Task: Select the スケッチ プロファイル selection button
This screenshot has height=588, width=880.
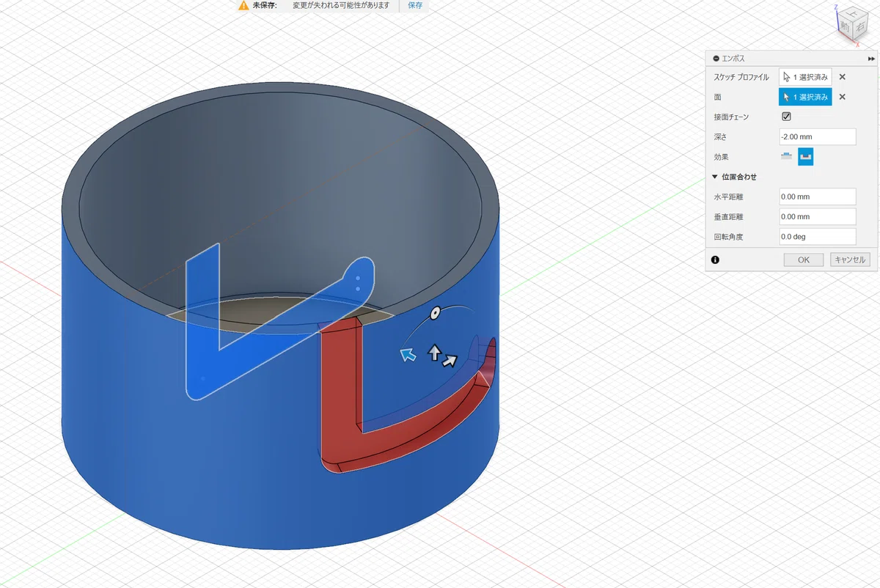Action: coord(805,77)
